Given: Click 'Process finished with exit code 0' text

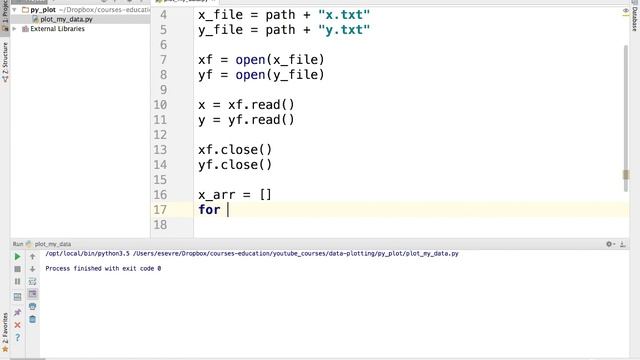Looking at the screenshot, I should click(x=103, y=268).
